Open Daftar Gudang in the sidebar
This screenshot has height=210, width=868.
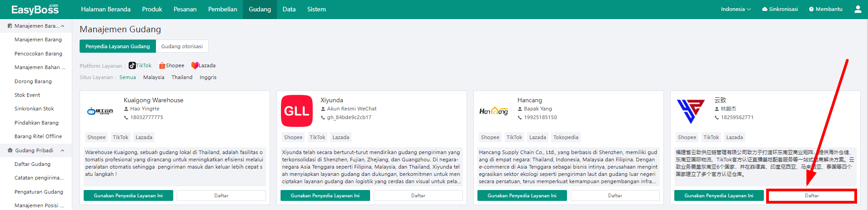point(32,164)
